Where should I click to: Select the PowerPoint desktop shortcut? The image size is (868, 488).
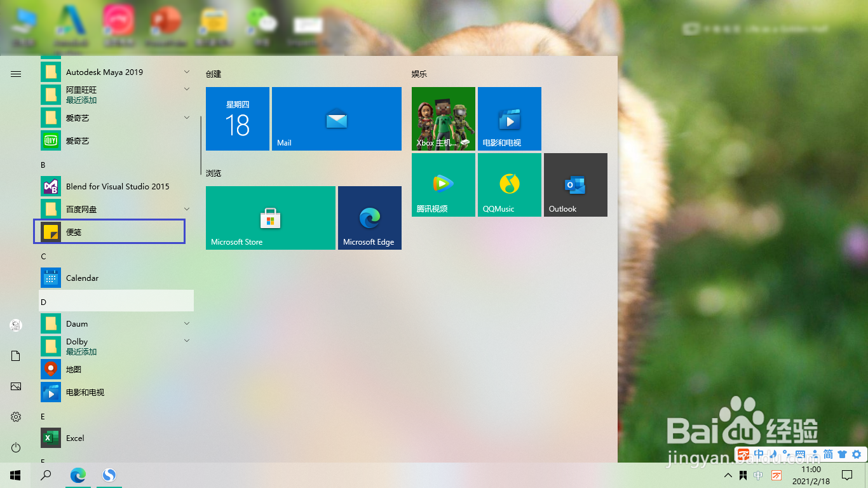pos(166,27)
